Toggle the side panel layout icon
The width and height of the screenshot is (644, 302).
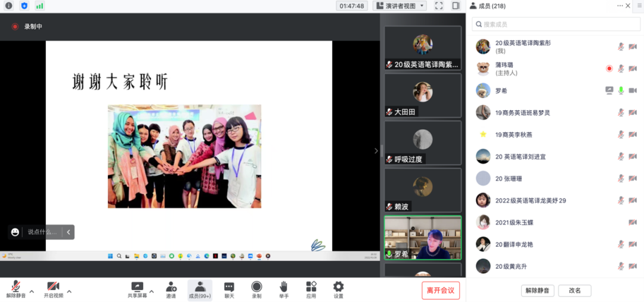456,6
